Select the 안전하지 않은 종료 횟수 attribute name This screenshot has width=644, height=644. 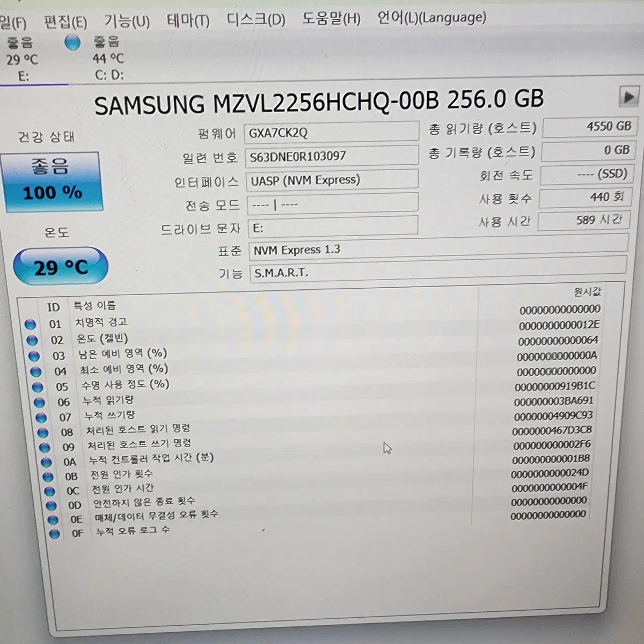(x=144, y=502)
